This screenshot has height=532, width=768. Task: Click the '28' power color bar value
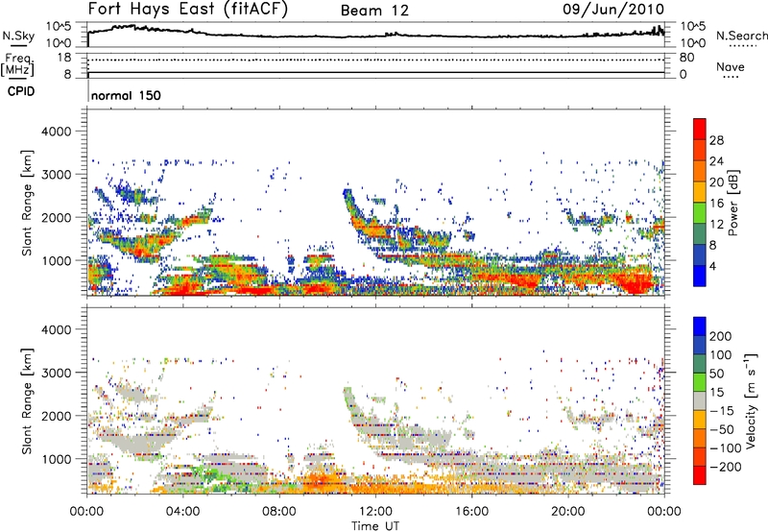tap(716, 140)
